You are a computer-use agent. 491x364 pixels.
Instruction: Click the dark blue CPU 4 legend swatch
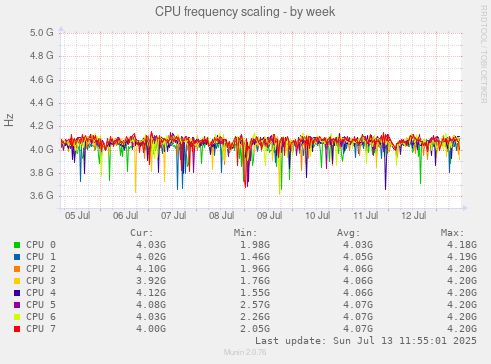17,293
